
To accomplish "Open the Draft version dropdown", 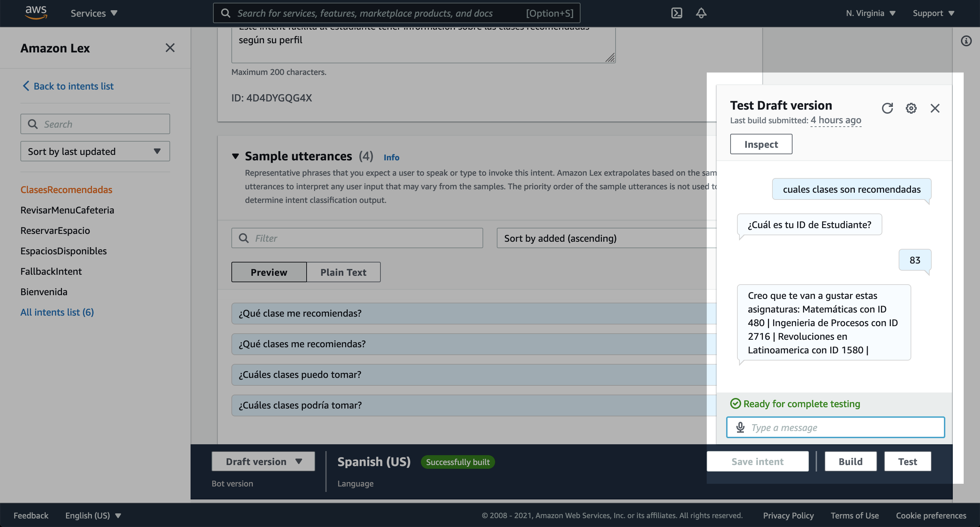I will pos(263,462).
